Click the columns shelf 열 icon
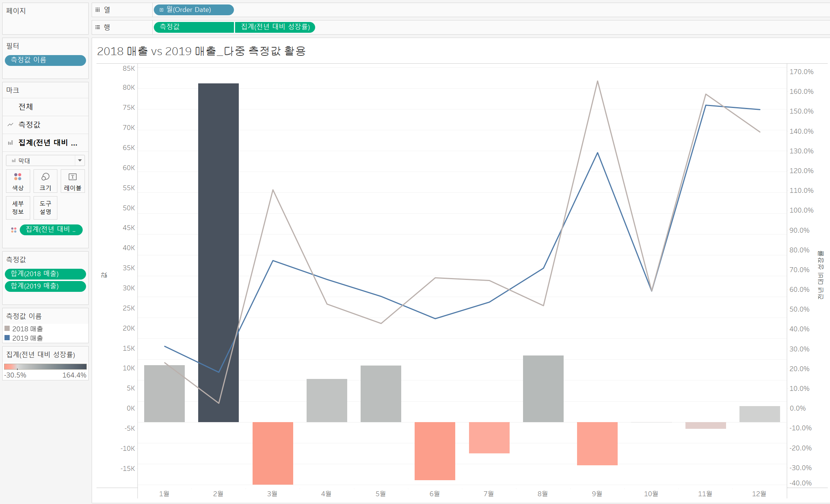The height and width of the screenshot is (504, 830). (x=98, y=10)
